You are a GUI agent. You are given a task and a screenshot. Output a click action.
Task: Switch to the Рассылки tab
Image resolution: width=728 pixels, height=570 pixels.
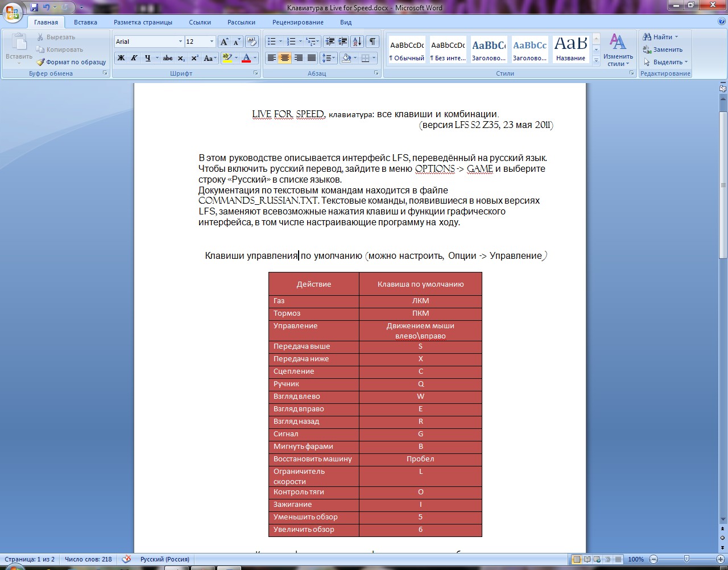pyautogui.click(x=241, y=22)
